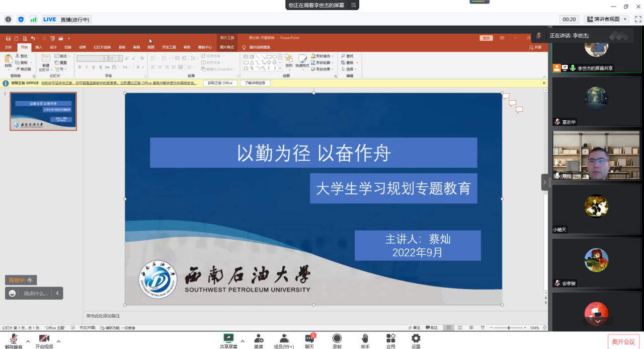This screenshot has height=349, width=644.
Task: Expand options arrow beside 共享屏幕
Action: pos(243,341)
